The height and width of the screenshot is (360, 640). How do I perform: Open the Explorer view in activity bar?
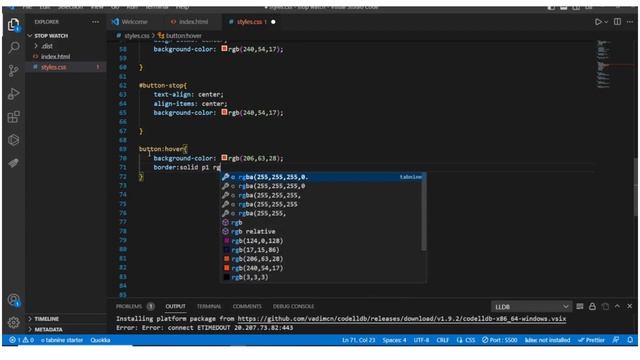click(x=13, y=24)
